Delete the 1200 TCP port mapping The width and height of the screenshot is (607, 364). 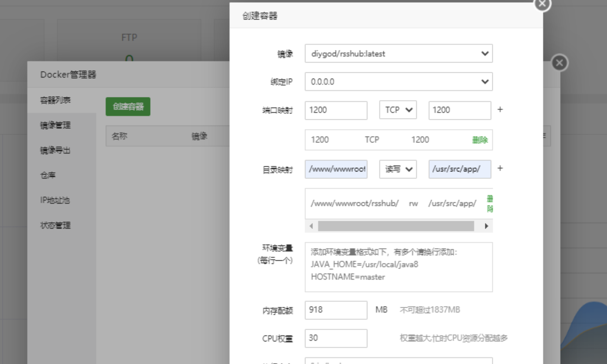pos(480,140)
